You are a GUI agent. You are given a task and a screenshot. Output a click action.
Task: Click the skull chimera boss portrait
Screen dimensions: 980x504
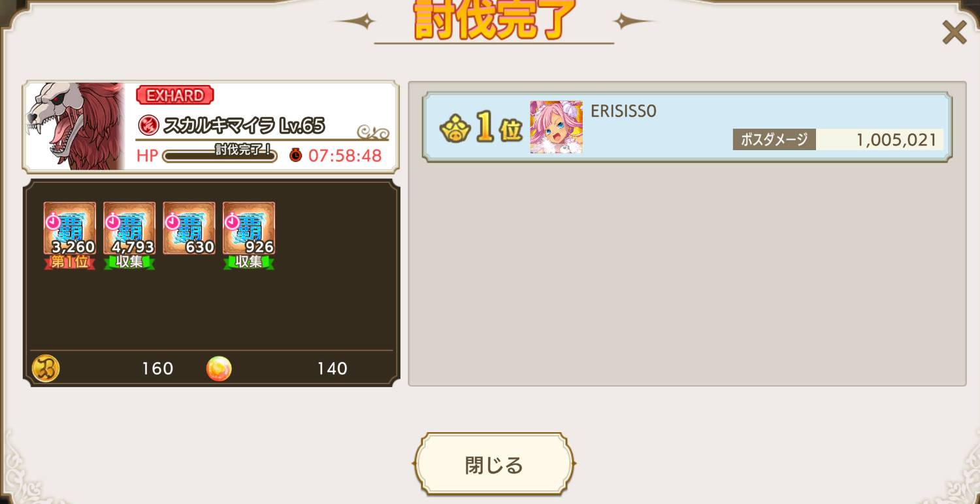click(x=74, y=126)
